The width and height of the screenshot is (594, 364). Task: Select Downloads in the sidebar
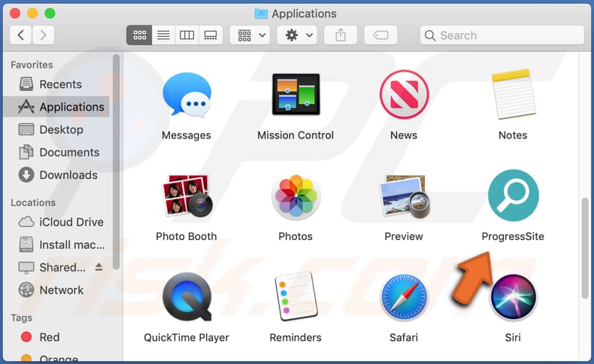[68, 174]
